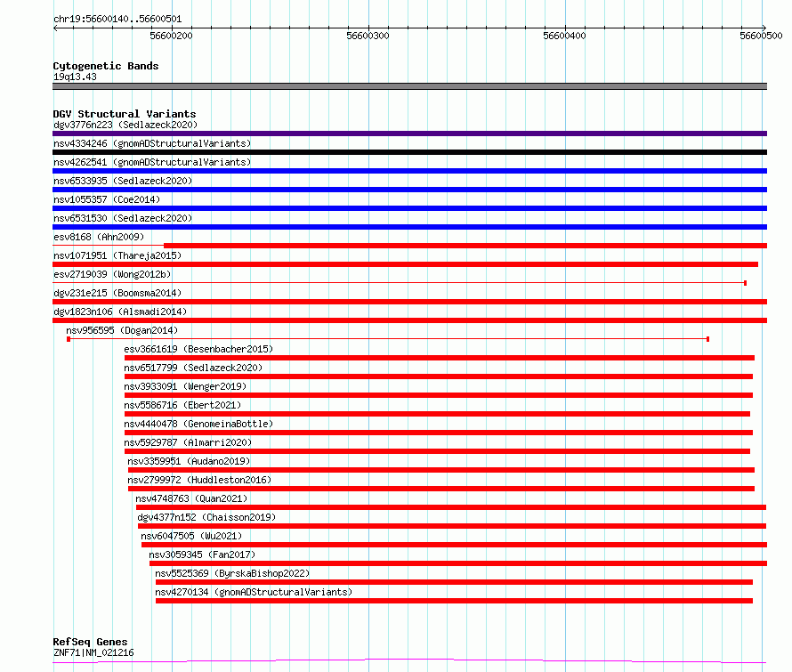Open variant nsv4262541 (gnomADStructuralVariants)
The image size is (792, 672).
point(152,162)
